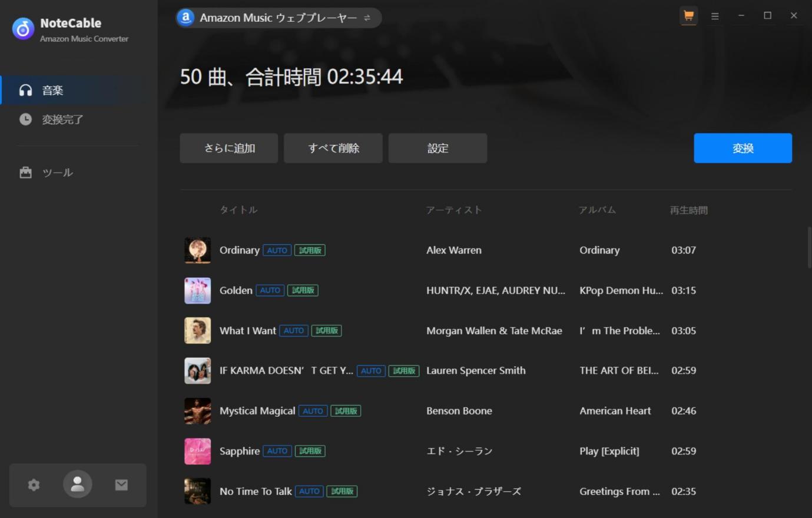Click the toolbox icon beside ツール
The width and height of the screenshot is (812, 518).
25,172
